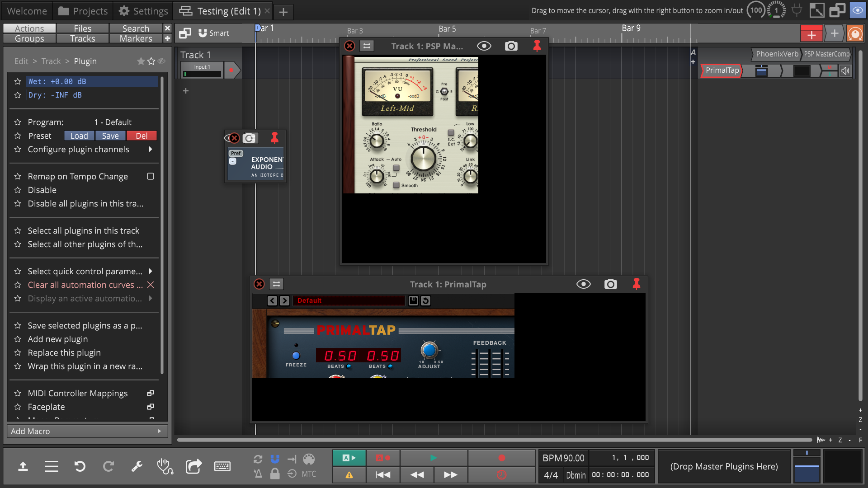Click the Dry -INF dB parameter slider
This screenshot has width=868, height=488.
[x=92, y=95]
